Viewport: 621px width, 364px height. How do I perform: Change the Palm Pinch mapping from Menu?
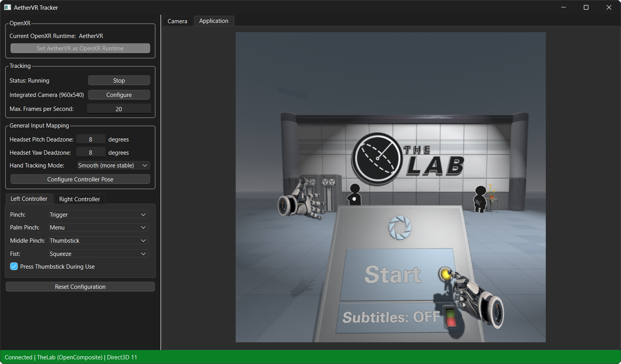click(98, 227)
